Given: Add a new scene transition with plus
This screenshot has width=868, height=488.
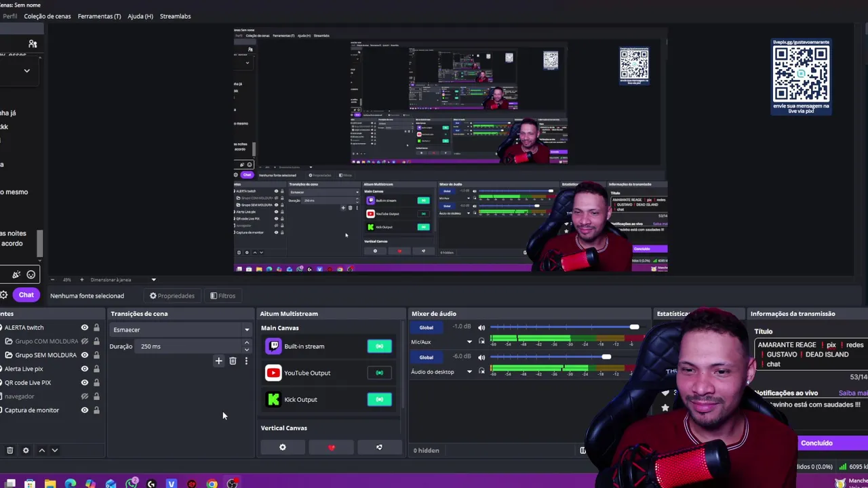Looking at the screenshot, I should coord(218,361).
